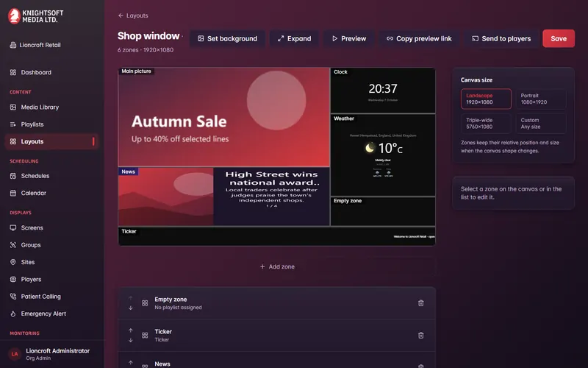588x368 pixels.
Task: Select the Empty zone on canvas
Action: (383, 211)
